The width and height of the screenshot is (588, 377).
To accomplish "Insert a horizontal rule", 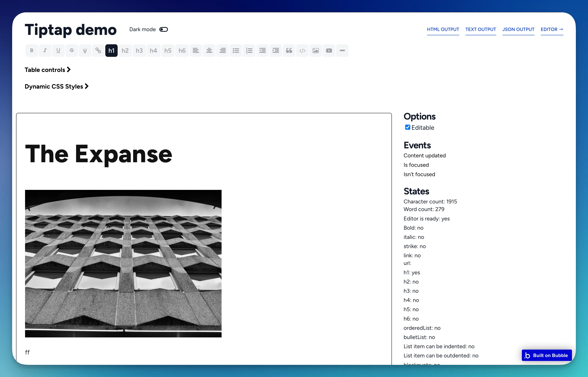I will coord(342,50).
